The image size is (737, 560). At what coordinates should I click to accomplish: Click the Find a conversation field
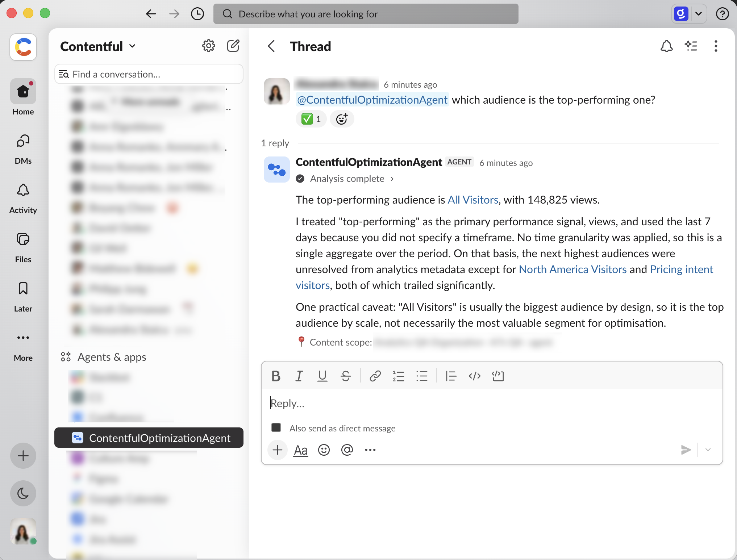[x=149, y=74]
